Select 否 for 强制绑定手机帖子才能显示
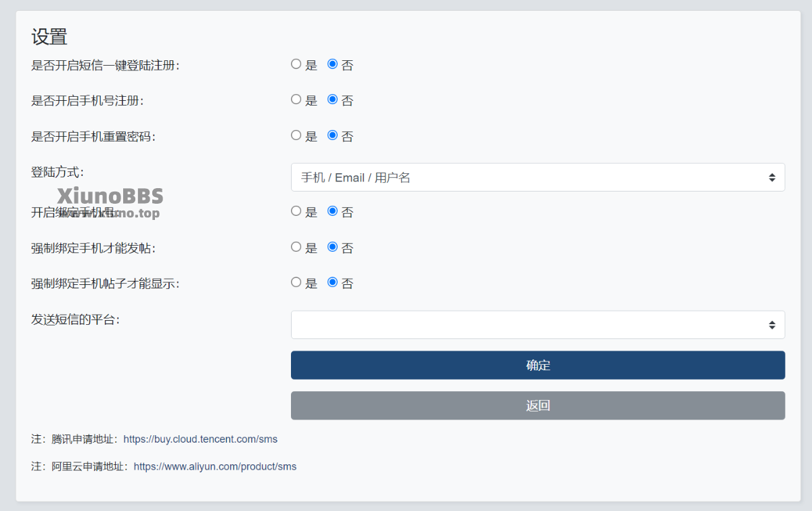The image size is (812, 511). click(x=332, y=282)
